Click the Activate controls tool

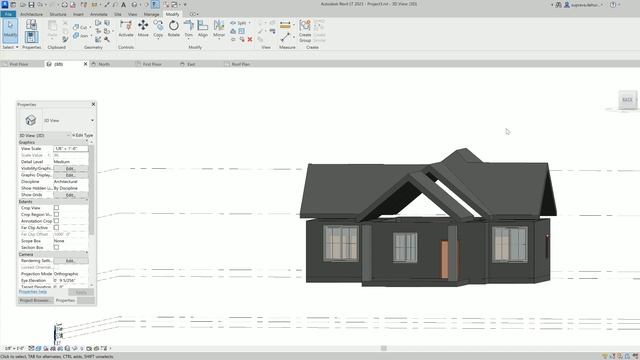tap(126, 29)
